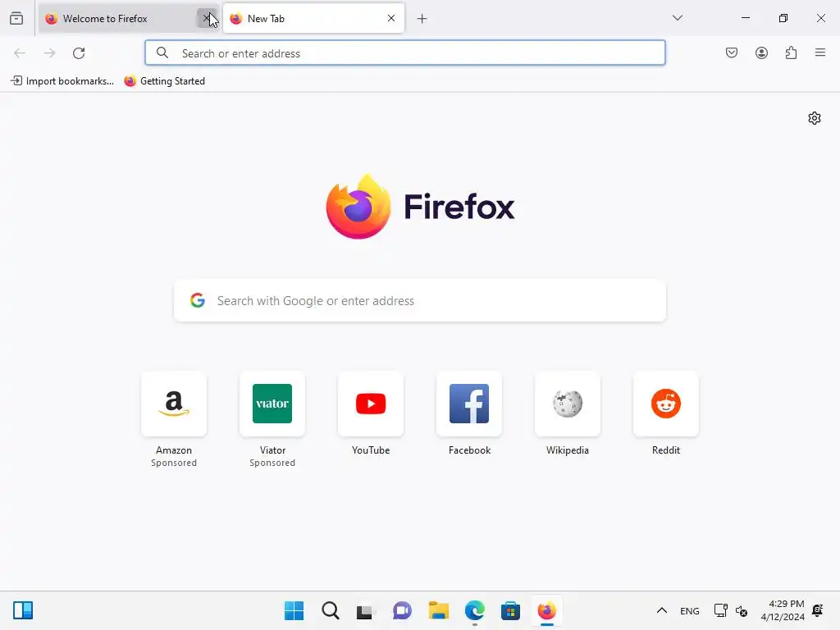This screenshot has height=630, width=840.
Task: Open the application hamburger menu
Action: 820,53
